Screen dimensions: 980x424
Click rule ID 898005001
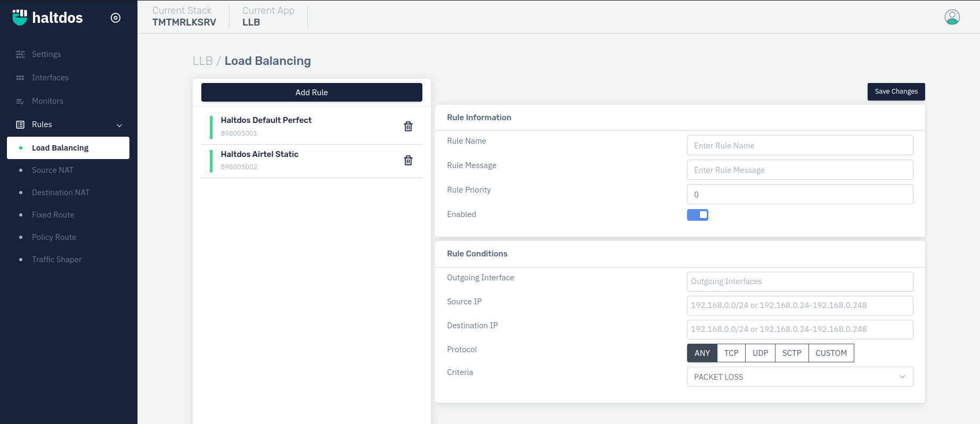(x=239, y=133)
